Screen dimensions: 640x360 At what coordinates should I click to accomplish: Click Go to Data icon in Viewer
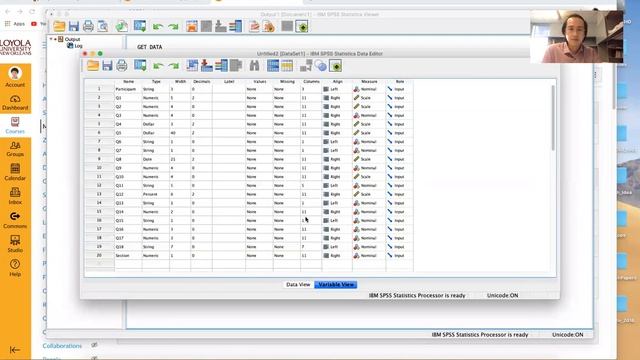[x=191, y=27]
